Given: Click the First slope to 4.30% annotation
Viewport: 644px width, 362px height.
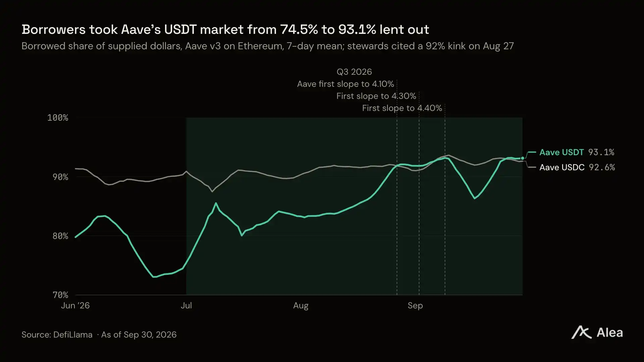Looking at the screenshot, I should pos(376,96).
